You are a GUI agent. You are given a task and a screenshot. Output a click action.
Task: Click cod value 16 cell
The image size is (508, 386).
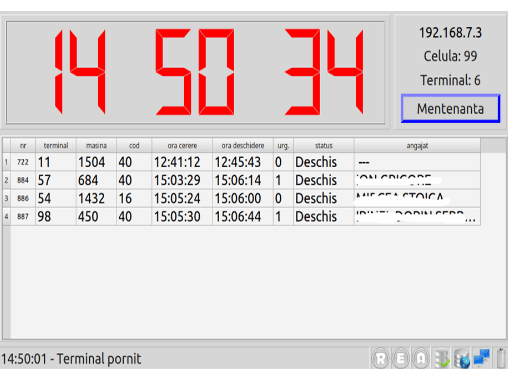[x=134, y=198]
